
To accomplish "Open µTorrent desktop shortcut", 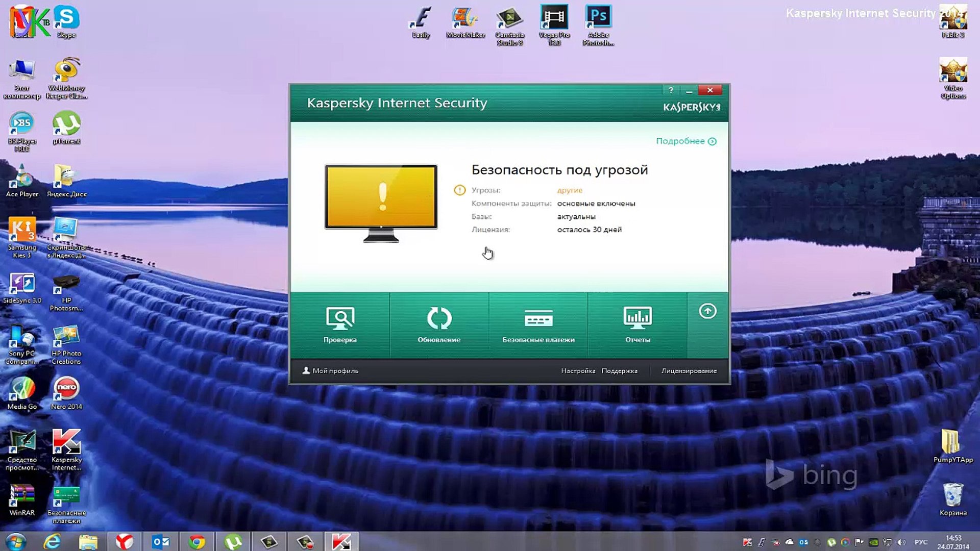I will click(66, 128).
